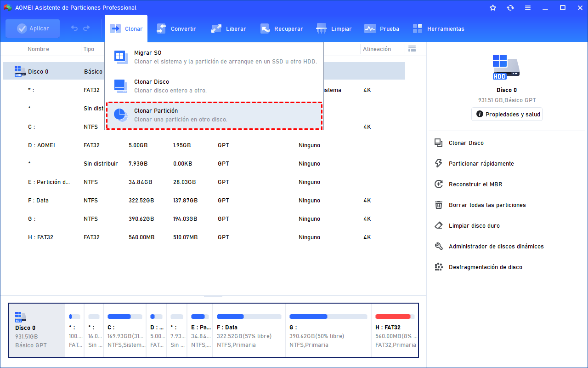Open the Prueba toolbar menu

pos(382,29)
